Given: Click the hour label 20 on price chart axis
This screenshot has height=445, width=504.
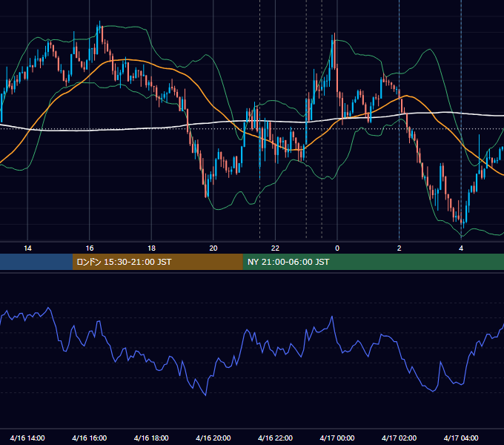Looking at the screenshot, I should click(213, 248).
